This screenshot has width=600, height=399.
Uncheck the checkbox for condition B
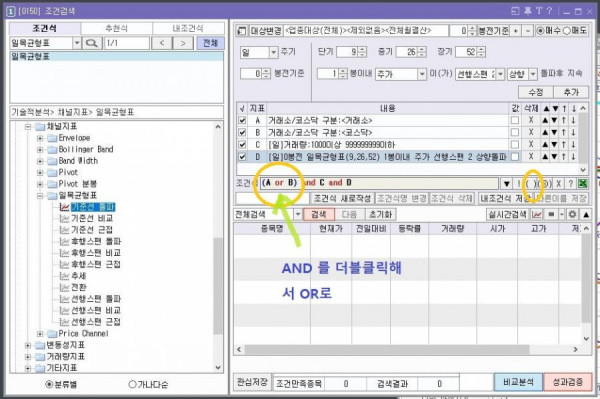click(x=242, y=132)
